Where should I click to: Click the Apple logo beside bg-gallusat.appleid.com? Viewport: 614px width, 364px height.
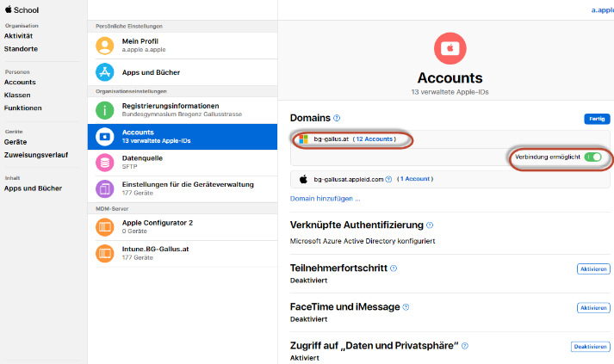tap(303, 179)
